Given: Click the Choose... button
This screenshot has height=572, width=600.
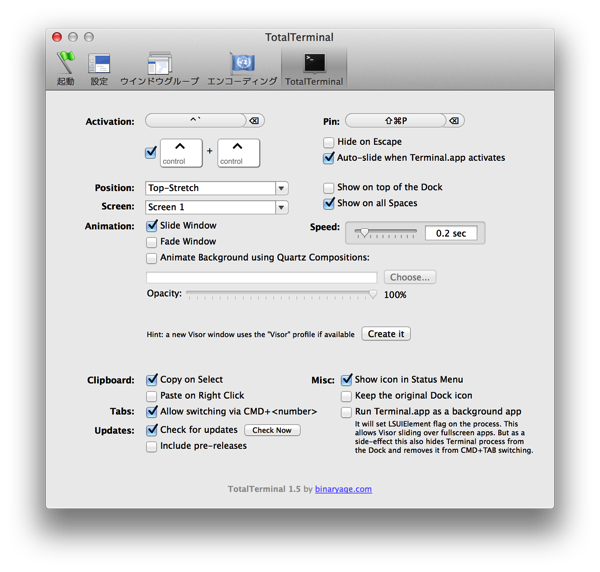Looking at the screenshot, I should pyautogui.click(x=410, y=277).
